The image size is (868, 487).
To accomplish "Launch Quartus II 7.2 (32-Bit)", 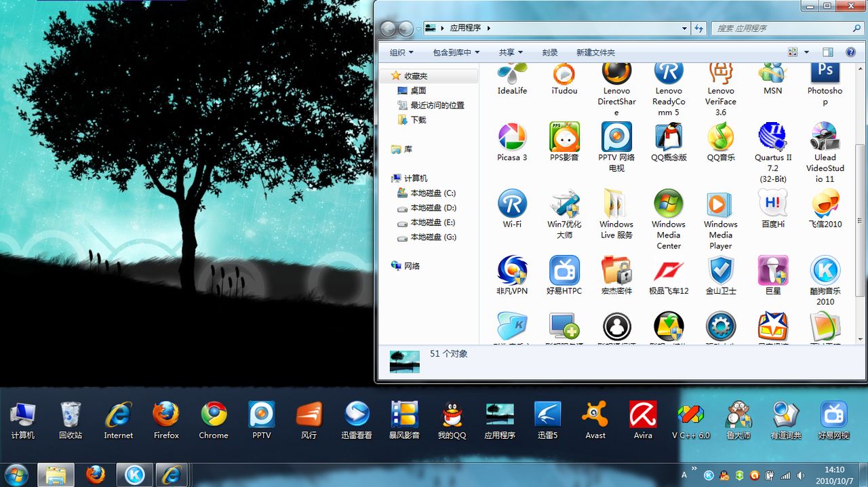I will coord(772,140).
